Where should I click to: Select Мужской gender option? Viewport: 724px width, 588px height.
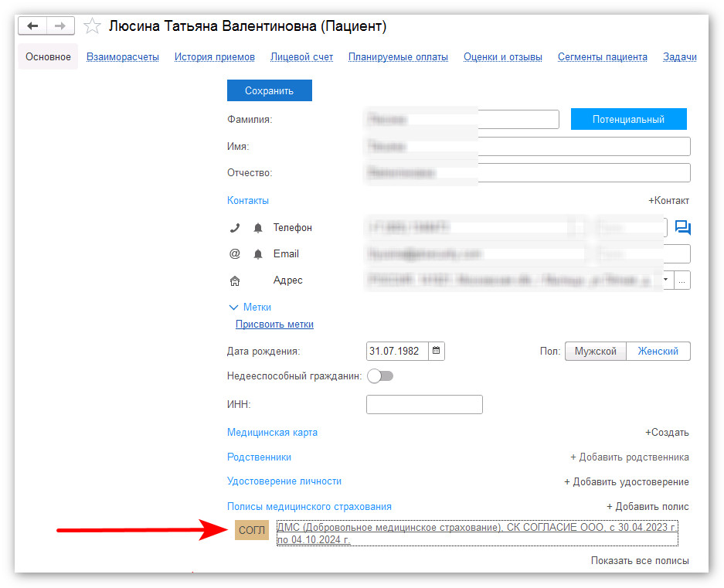pyautogui.click(x=595, y=351)
